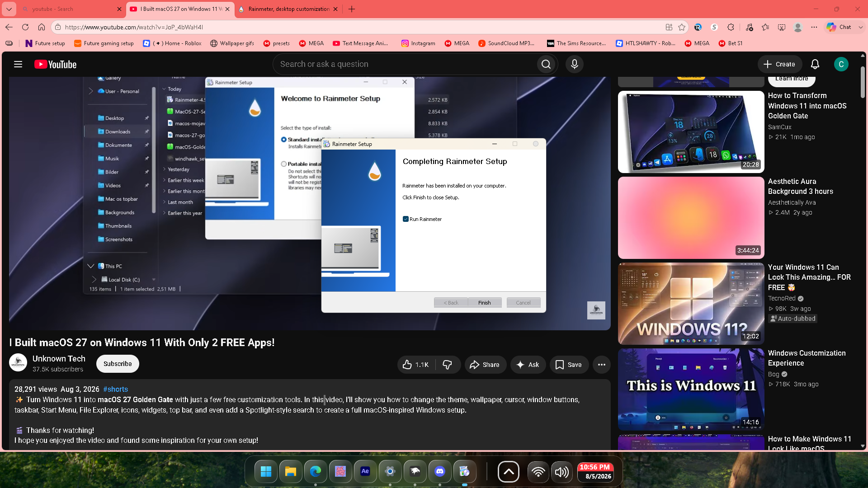Subscribe to Unknown Tech channel
The height and width of the screenshot is (488, 868).
pos(118,364)
